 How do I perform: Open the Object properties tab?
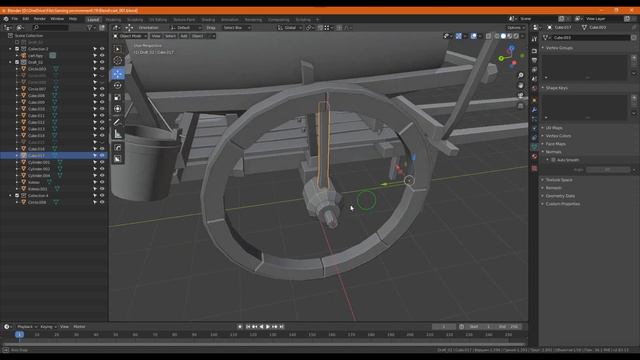coord(534,100)
